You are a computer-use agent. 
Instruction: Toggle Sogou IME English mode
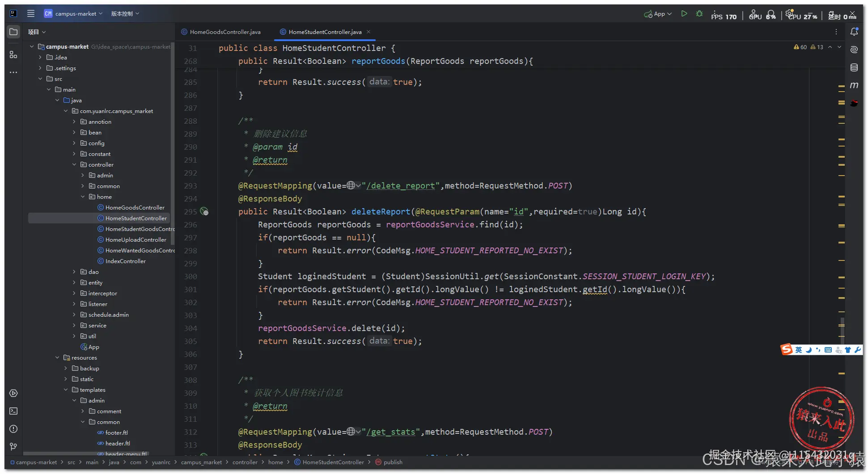(x=799, y=350)
